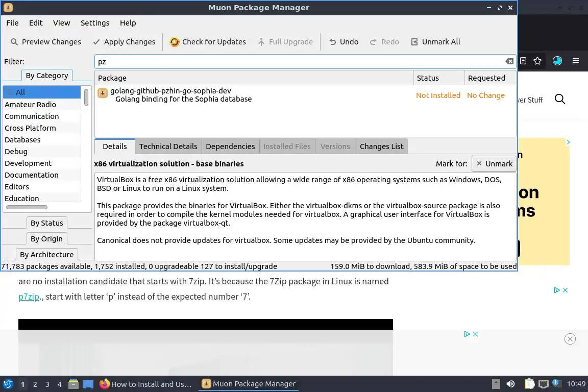Open the View menu
The width and height of the screenshot is (588, 392).
[61, 23]
